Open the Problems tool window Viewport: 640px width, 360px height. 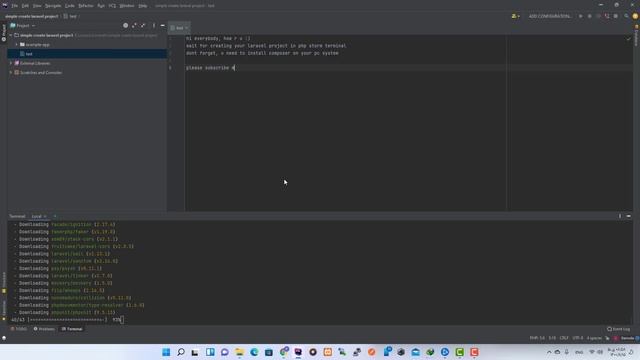44,329
